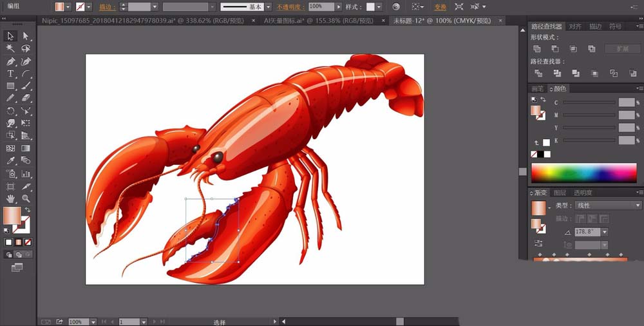Select the Type tool
This screenshot has width=644, height=326.
[x=10, y=73]
